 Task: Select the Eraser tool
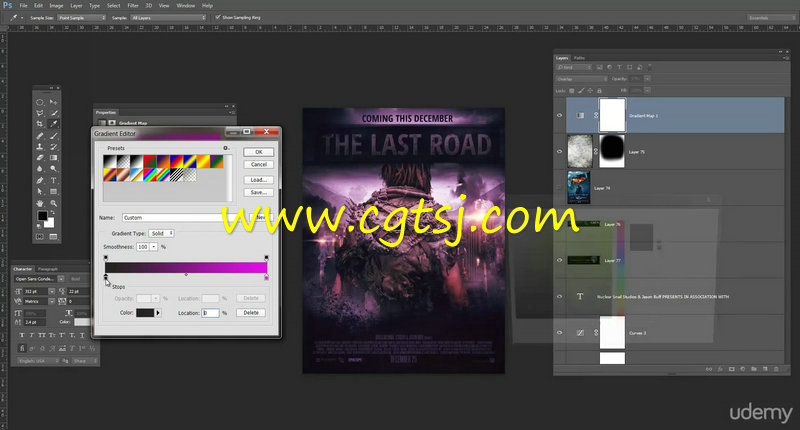[x=40, y=158]
